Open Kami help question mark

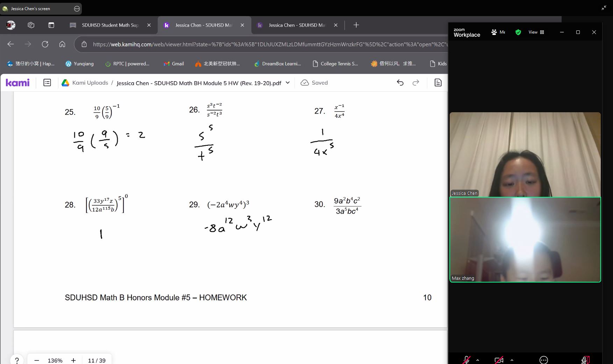coord(17,360)
